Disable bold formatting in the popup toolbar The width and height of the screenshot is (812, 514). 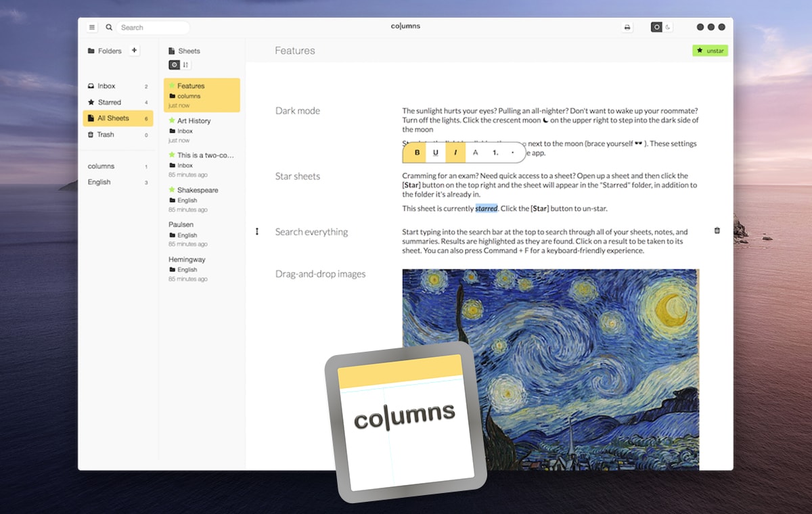click(417, 153)
